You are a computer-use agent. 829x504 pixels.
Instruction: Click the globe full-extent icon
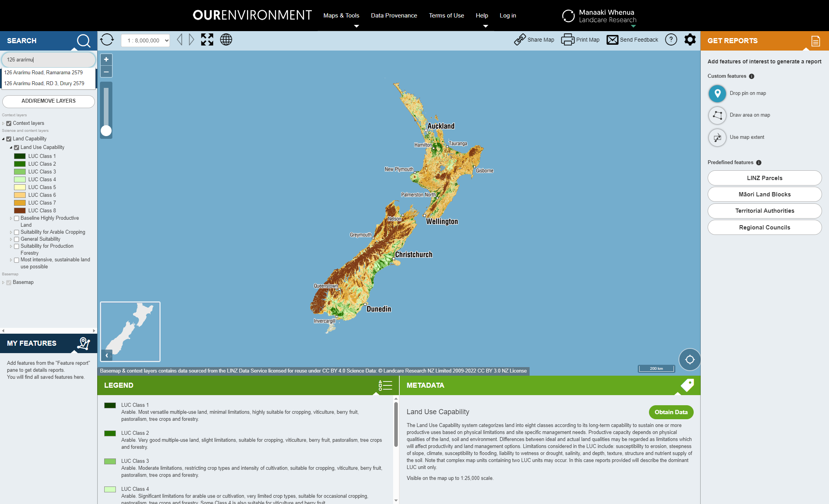[226, 40]
